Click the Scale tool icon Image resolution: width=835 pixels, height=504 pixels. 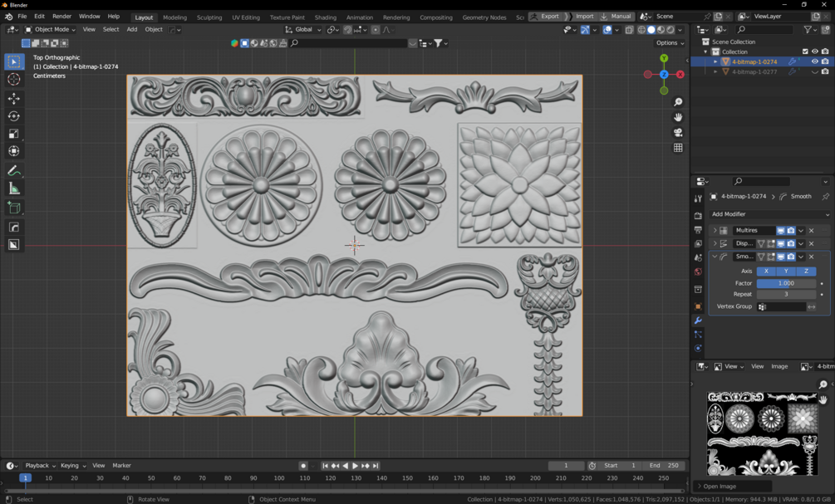(14, 134)
